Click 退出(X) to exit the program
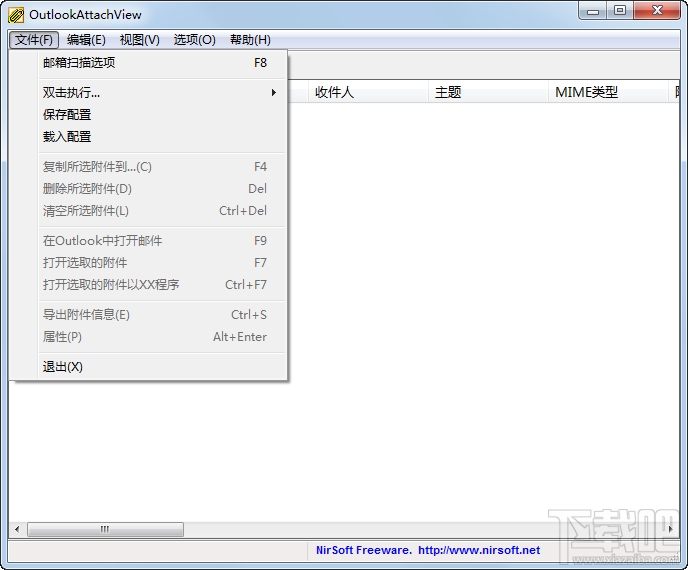Viewport: 688px width, 570px height. pos(148,366)
